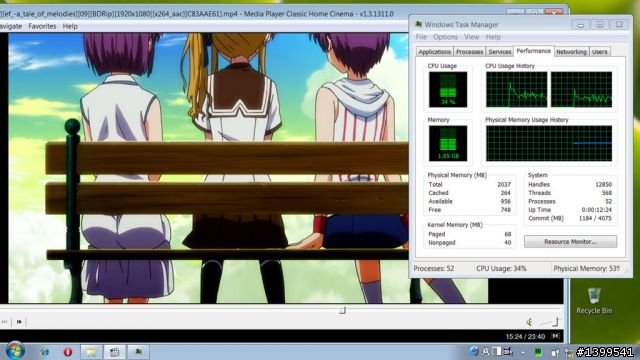Maximize the Task Manager window
The image size is (640, 360).
600,24
